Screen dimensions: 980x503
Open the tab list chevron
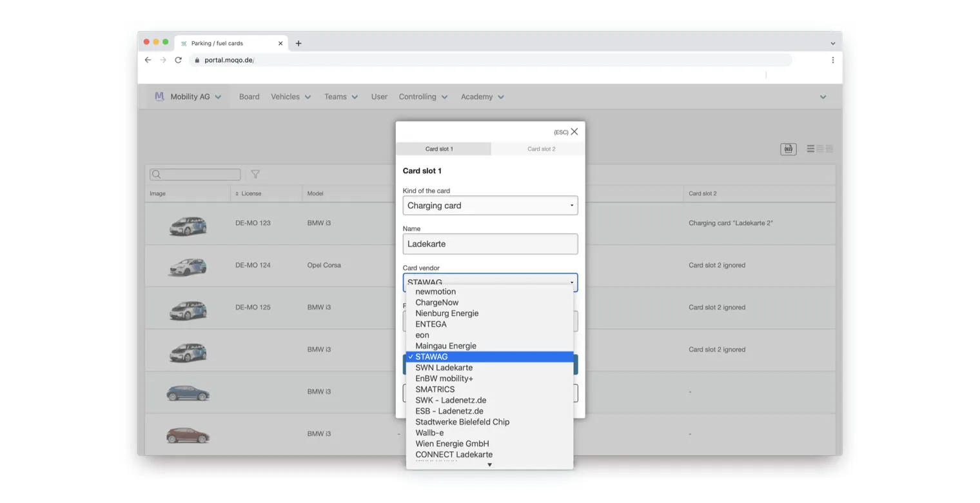click(x=832, y=43)
